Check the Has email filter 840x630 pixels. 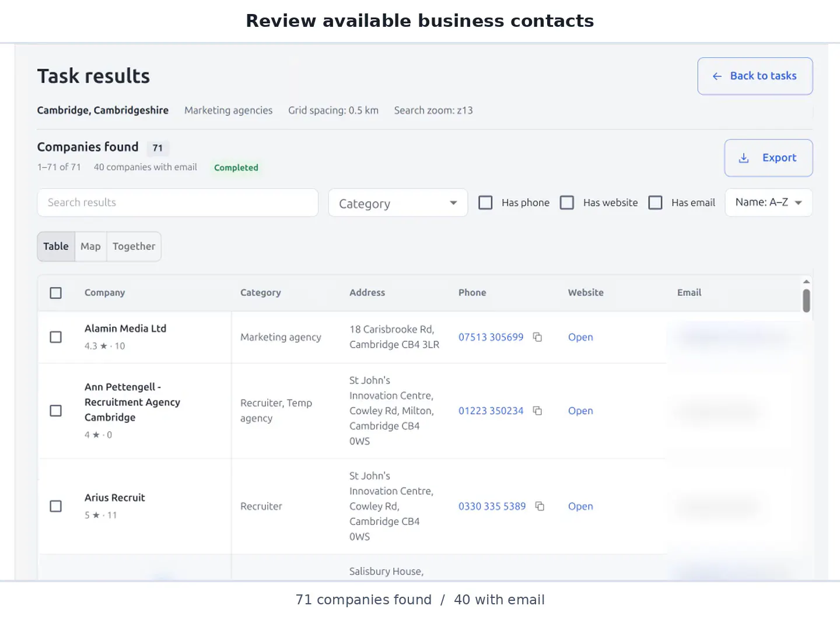point(656,202)
